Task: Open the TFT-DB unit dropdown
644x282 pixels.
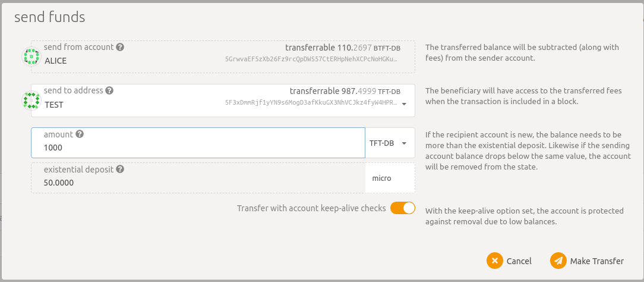Action: [x=390, y=143]
